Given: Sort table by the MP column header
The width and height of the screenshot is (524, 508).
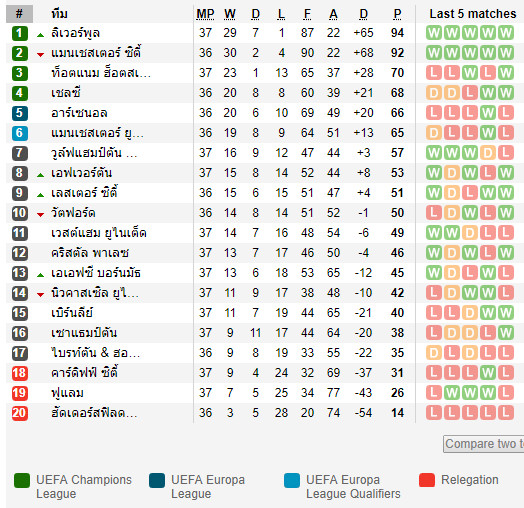Looking at the screenshot, I should pyautogui.click(x=205, y=14).
